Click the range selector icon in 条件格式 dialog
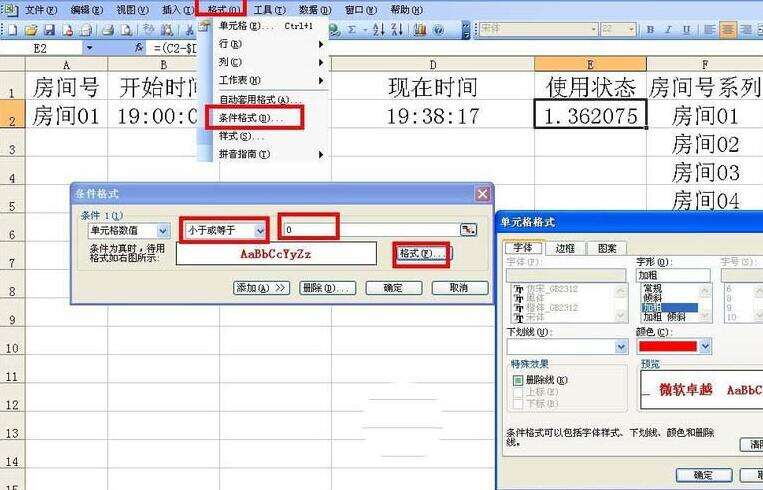Screen dimensions: 763x490 click(469, 230)
